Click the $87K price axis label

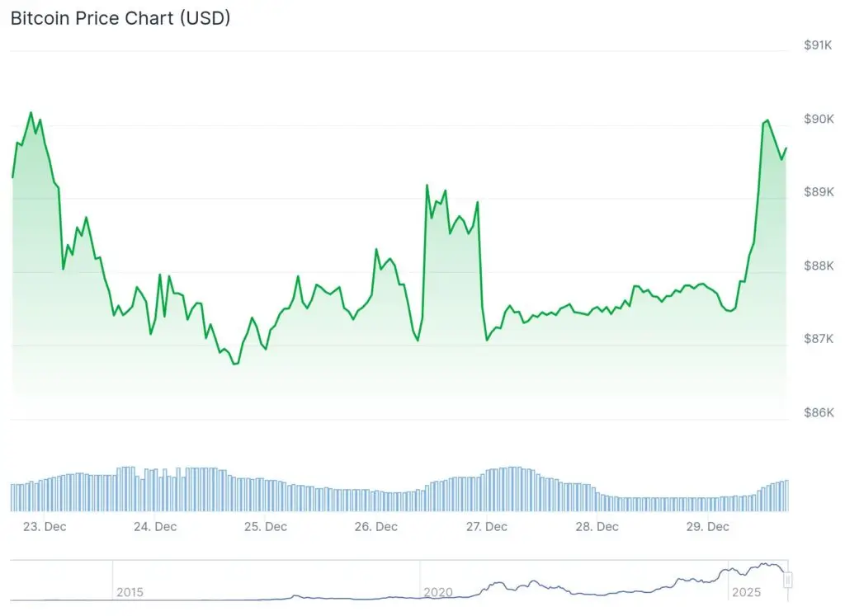(818, 339)
